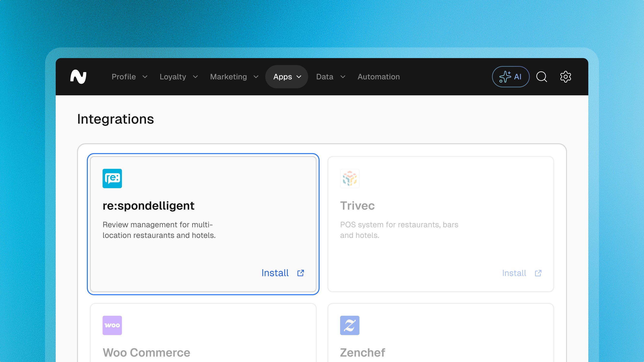Install the re:spondelligent integration
The width and height of the screenshot is (644, 362).
click(x=275, y=273)
